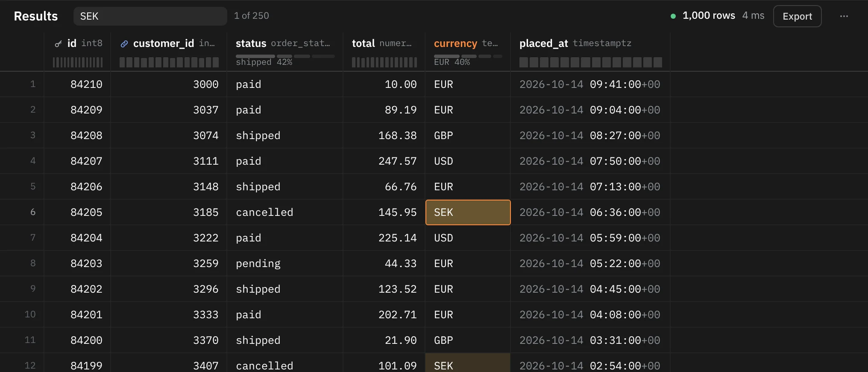Select total cell 145.95
Screen dimensions: 868x372
tap(384, 212)
